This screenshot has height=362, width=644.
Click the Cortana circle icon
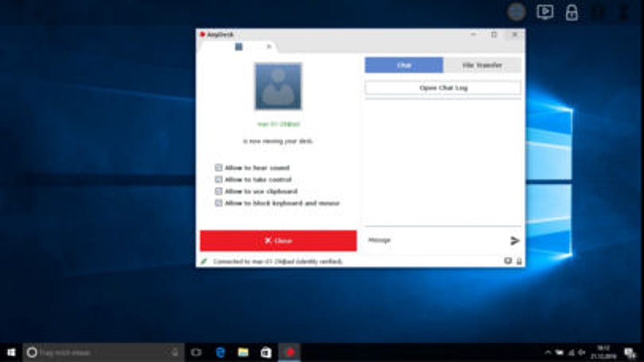tap(32, 353)
